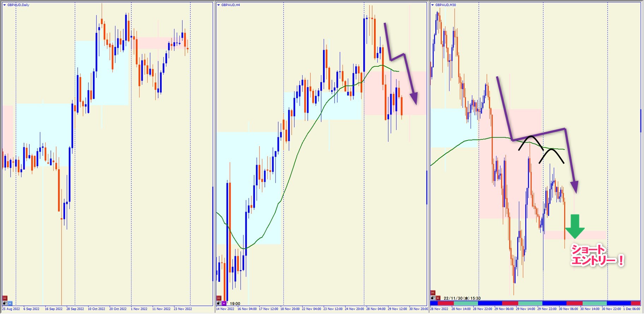The image size is (644, 314).
Task: Open the GBPAUD,H4 chart dropdown arrow
Action: 219,5
